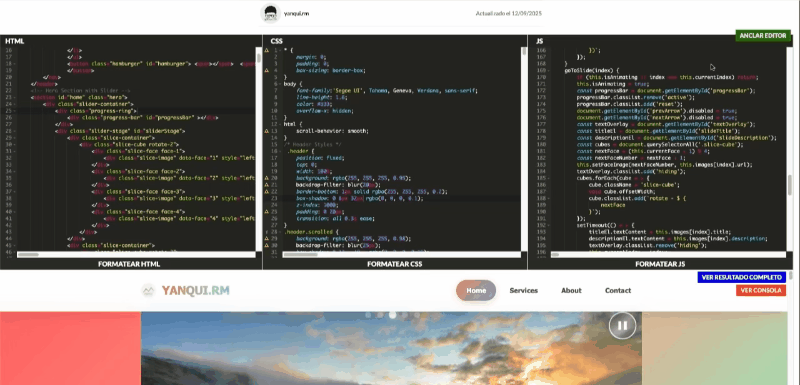This screenshot has width=800, height=385.
Task: Collapse CSS code fold at line 16
Action: pyautogui.click(x=280, y=151)
